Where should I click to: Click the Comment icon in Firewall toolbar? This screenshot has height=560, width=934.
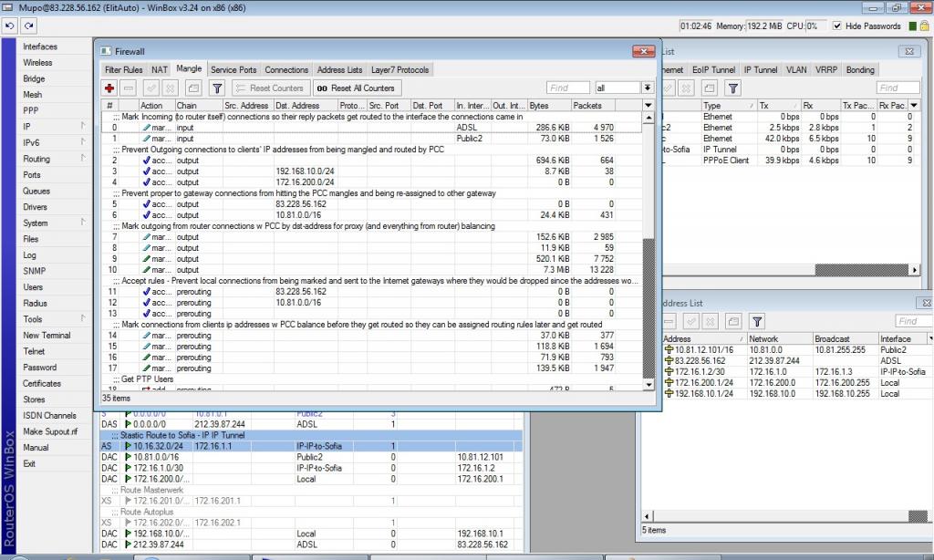pos(193,88)
